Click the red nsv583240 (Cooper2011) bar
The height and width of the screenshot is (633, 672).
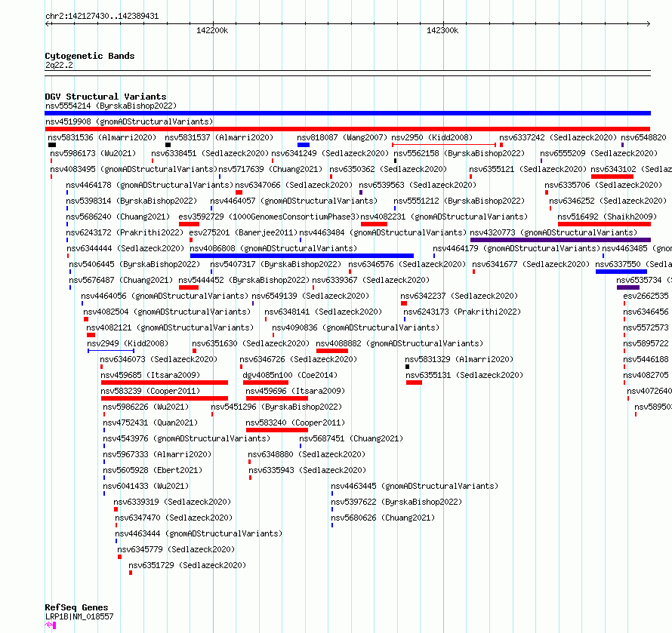[277, 430]
